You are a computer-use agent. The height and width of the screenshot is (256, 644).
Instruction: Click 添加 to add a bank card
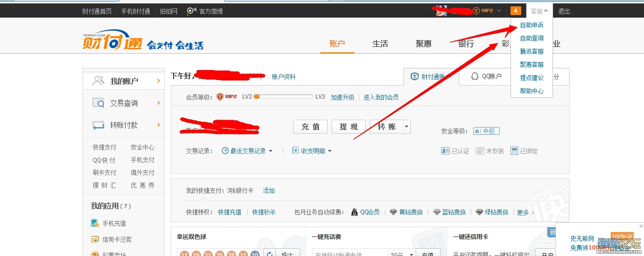point(268,191)
